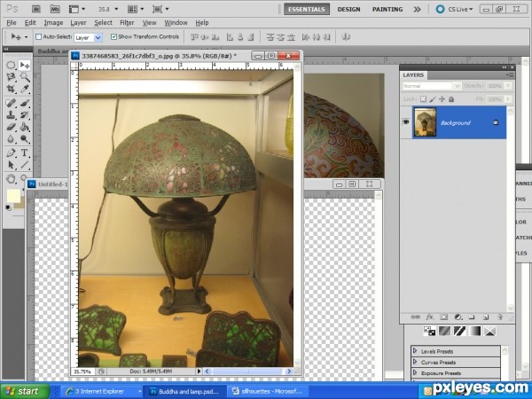Select the Magic Wand tool

click(25, 77)
